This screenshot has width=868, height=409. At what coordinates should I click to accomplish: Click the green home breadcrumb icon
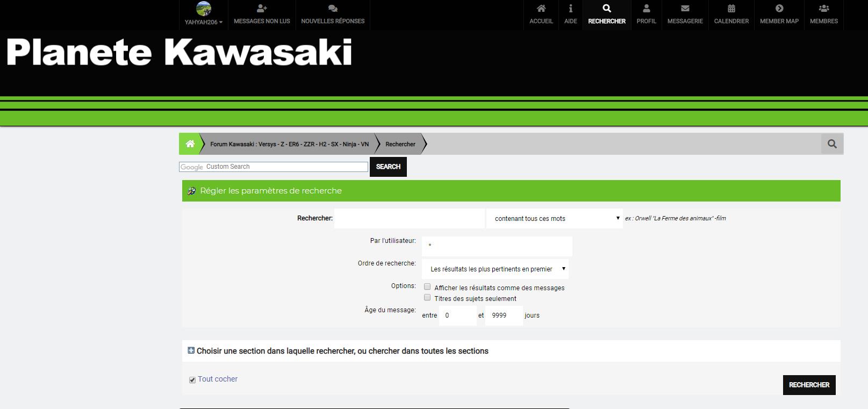pos(190,143)
